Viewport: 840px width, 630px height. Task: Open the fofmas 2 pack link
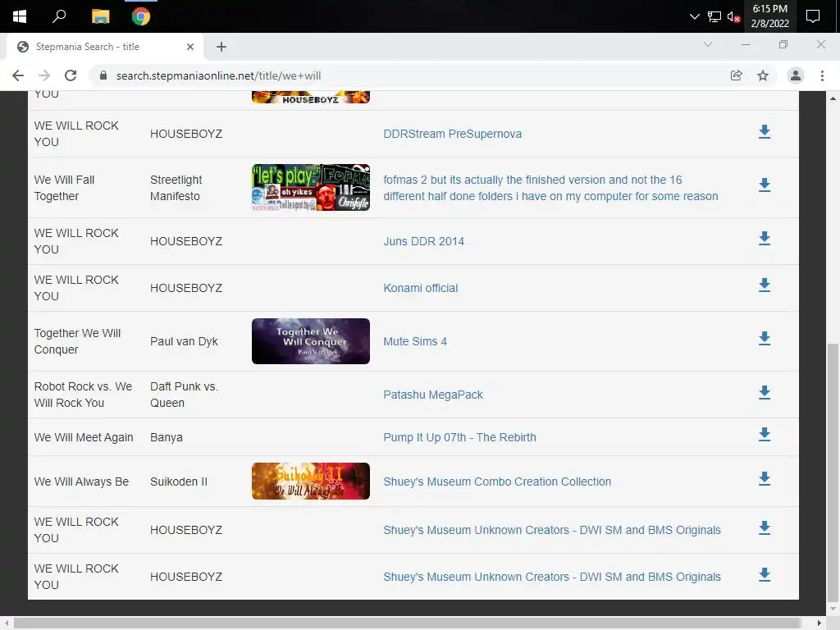(550, 188)
